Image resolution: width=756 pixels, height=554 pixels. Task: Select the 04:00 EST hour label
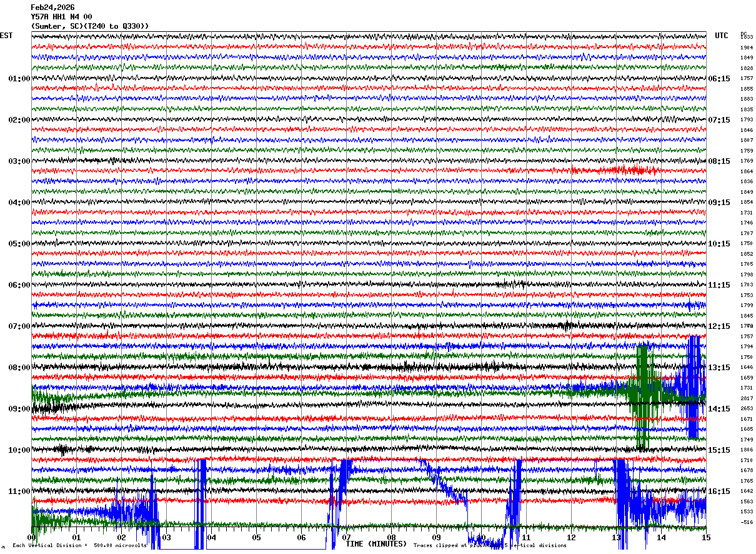click(19, 203)
